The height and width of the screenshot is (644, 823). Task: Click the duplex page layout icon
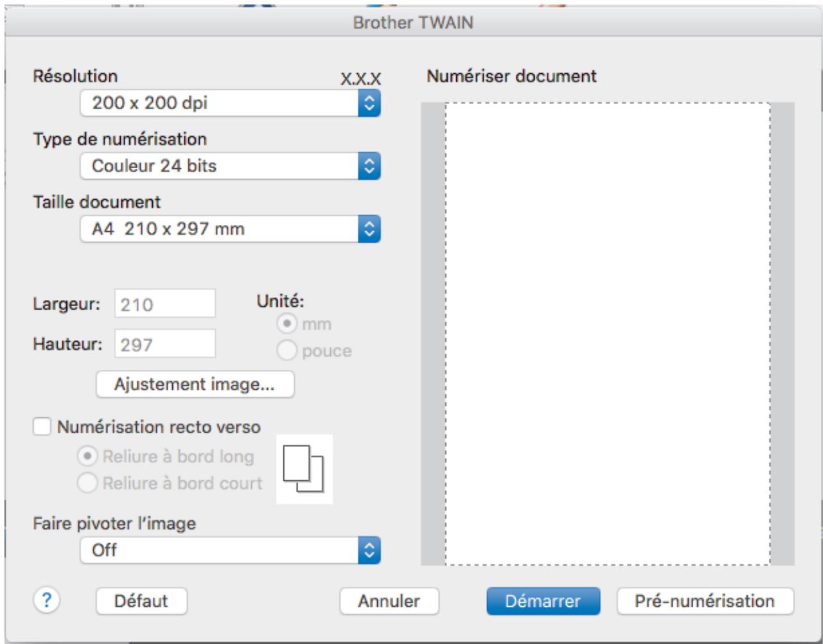coord(305,469)
